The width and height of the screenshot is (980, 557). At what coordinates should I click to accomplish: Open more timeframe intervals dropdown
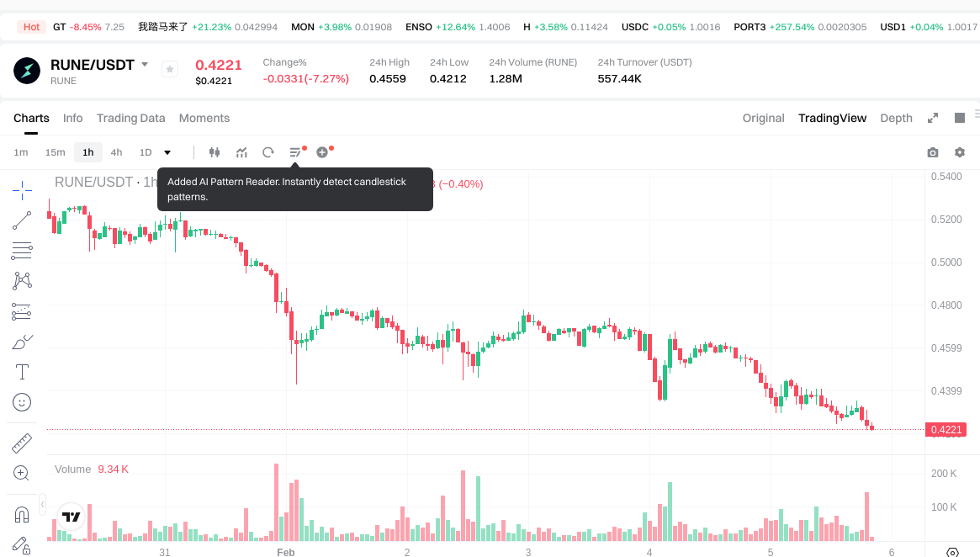tap(167, 152)
